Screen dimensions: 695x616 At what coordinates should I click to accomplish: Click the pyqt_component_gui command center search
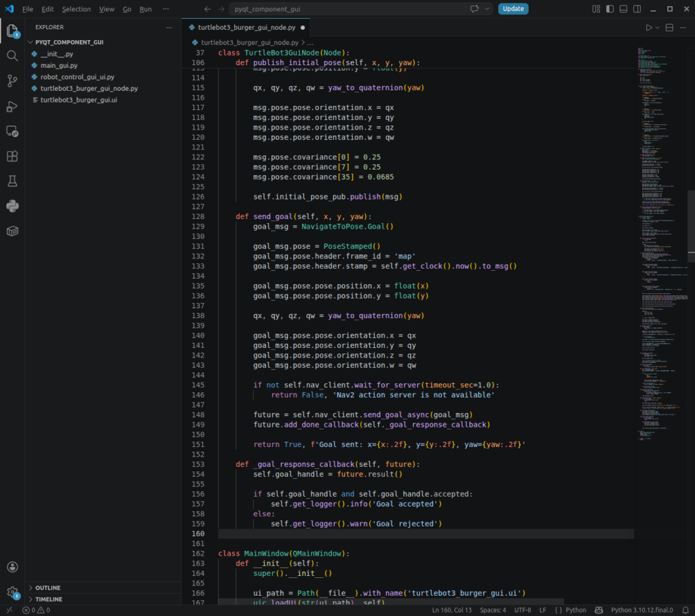[x=348, y=9]
